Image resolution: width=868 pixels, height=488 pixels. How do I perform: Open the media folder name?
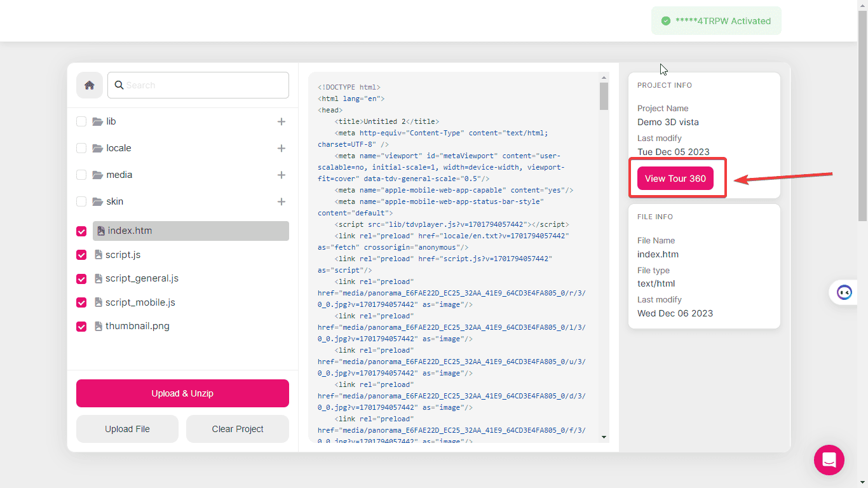pyautogui.click(x=119, y=175)
